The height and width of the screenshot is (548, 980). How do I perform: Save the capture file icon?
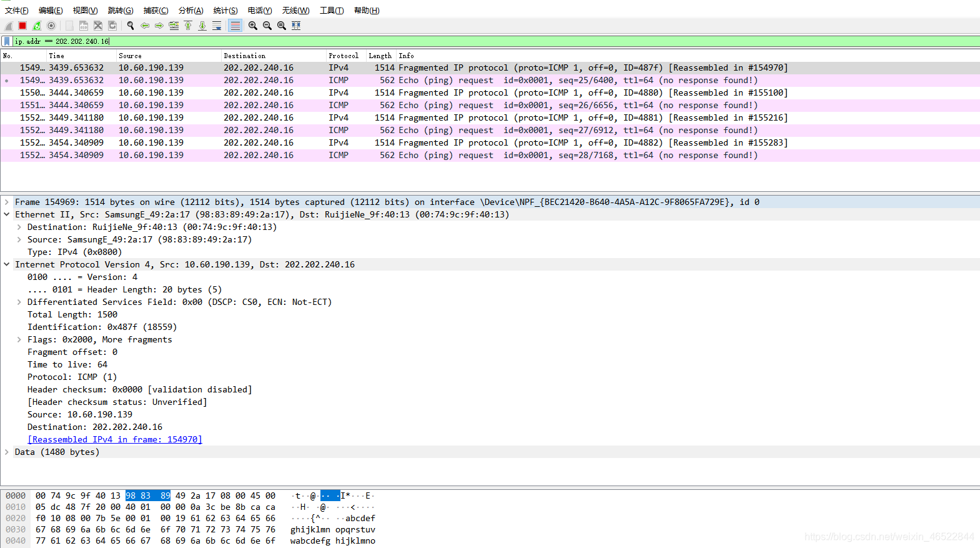click(84, 26)
